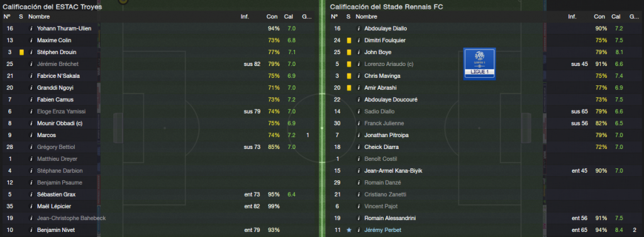Image resolution: width=644 pixels, height=237 pixels.
Task: Click yellow card icon for John Boye
Action: coord(348,52)
